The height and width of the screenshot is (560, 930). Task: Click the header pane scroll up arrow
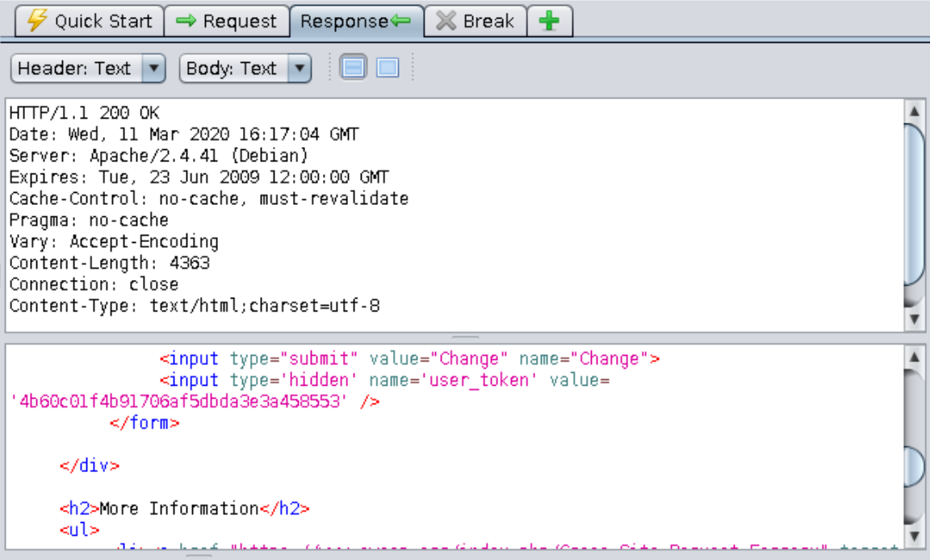[x=914, y=111]
